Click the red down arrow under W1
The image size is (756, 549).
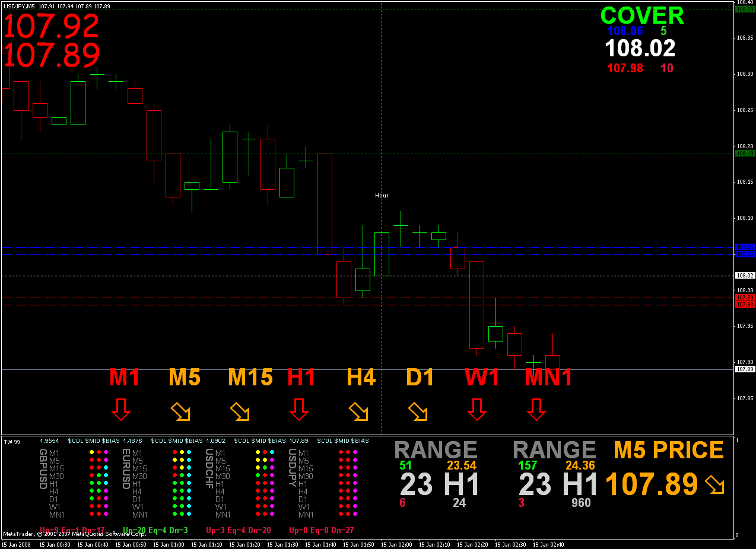[477, 410]
